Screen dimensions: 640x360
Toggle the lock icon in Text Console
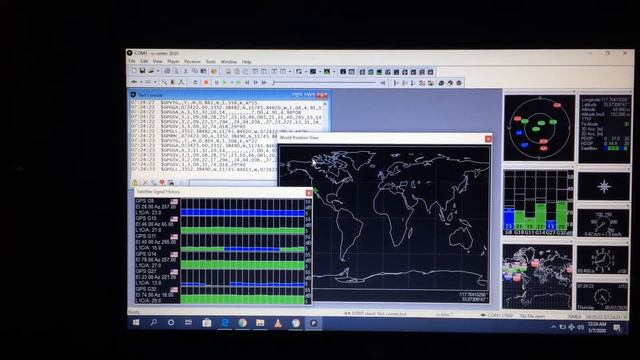point(135,182)
